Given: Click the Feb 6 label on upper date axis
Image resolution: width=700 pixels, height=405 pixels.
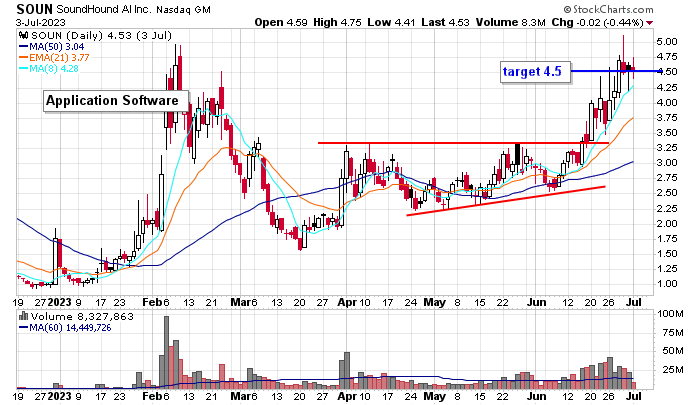Looking at the screenshot, I should (x=156, y=302).
